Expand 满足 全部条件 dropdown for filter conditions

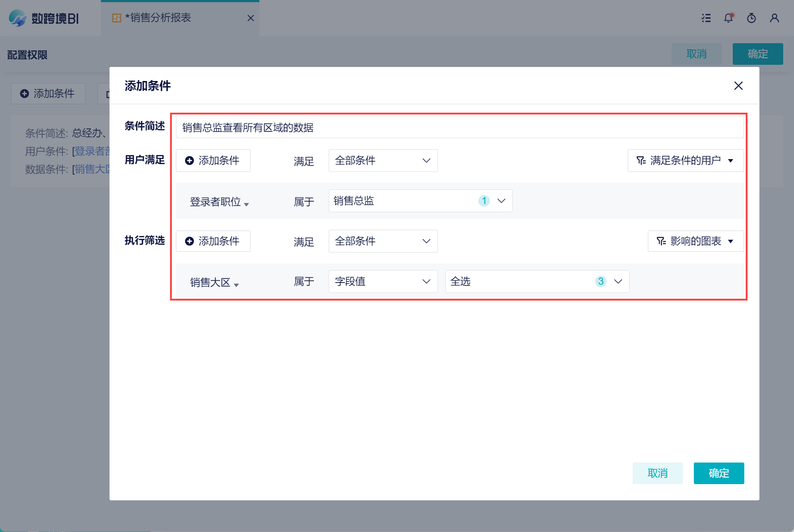(x=383, y=241)
